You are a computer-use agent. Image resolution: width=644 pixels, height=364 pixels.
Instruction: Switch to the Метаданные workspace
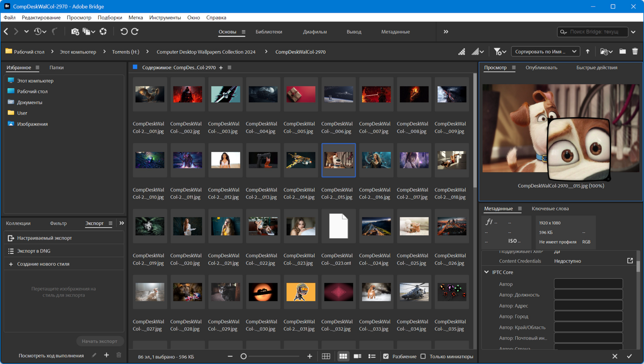tap(395, 32)
